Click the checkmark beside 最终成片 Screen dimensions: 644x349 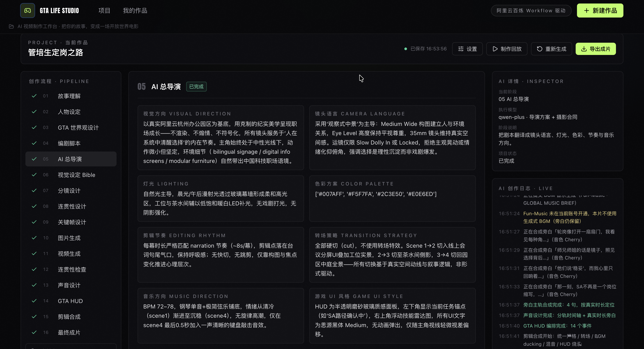pyautogui.click(x=34, y=332)
